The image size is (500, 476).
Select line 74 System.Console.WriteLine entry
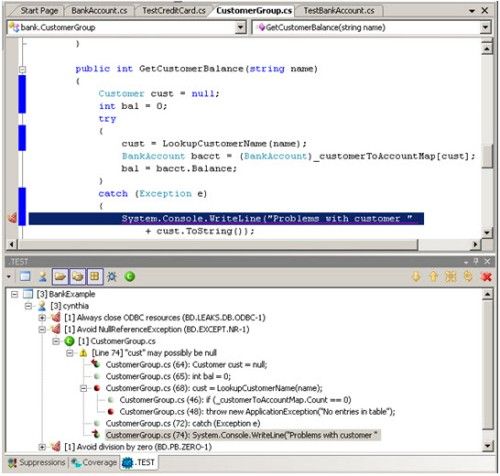[x=242, y=435]
